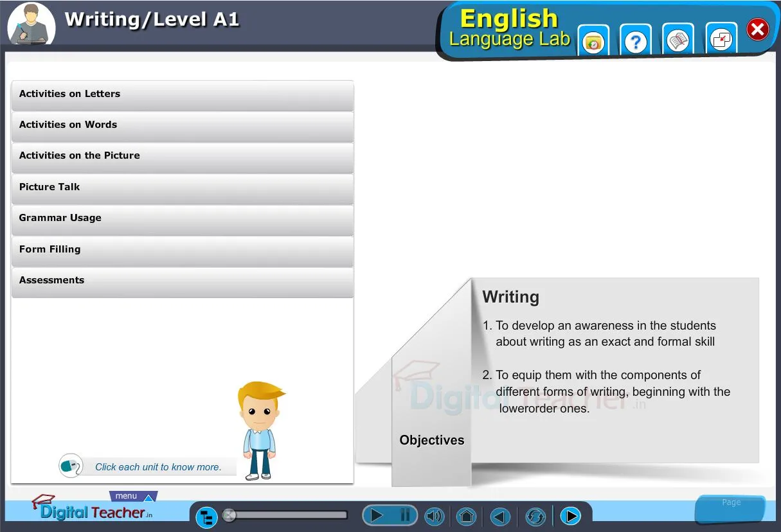Click the writer avatar icon beside Writing/Level A1
The width and height of the screenshot is (781, 532).
[31, 24]
